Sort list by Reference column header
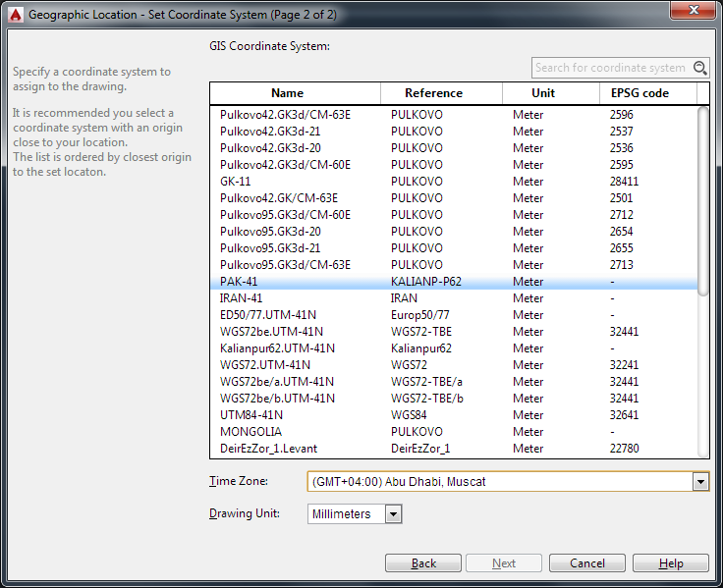 point(442,93)
